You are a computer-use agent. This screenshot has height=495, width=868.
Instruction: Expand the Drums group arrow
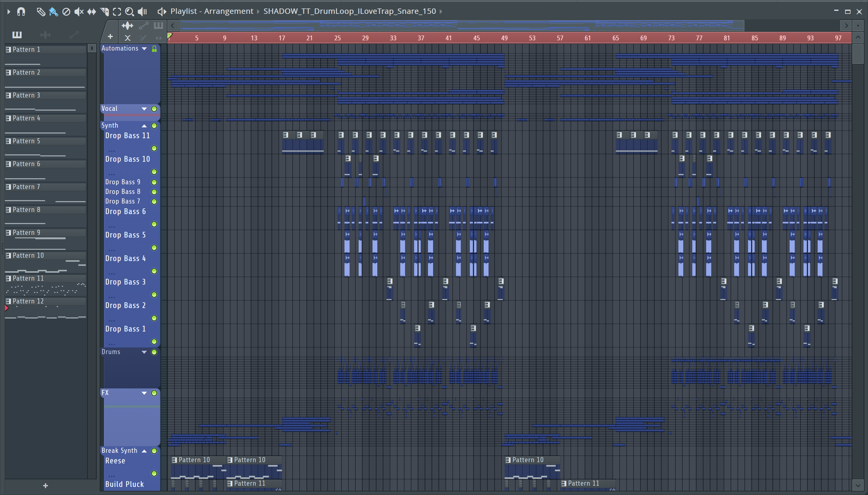[x=144, y=352]
